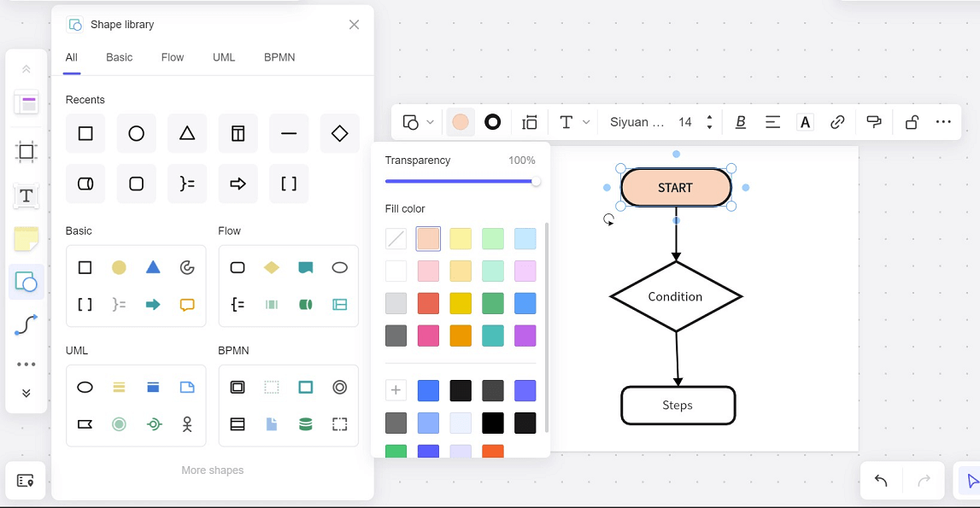Image resolution: width=980 pixels, height=508 pixels.
Task: Redo using the bottom-right arrow button
Action: (x=924, y=481)
